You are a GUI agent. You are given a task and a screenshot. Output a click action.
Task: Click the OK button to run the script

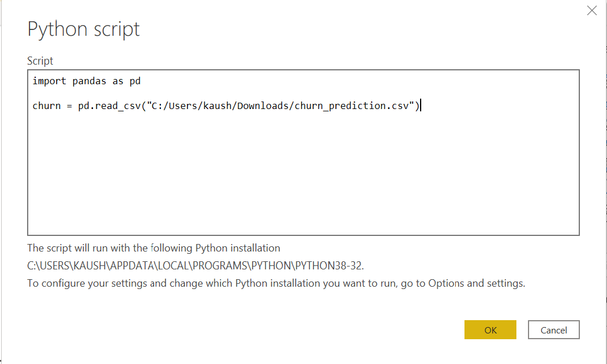click(490, 329)
